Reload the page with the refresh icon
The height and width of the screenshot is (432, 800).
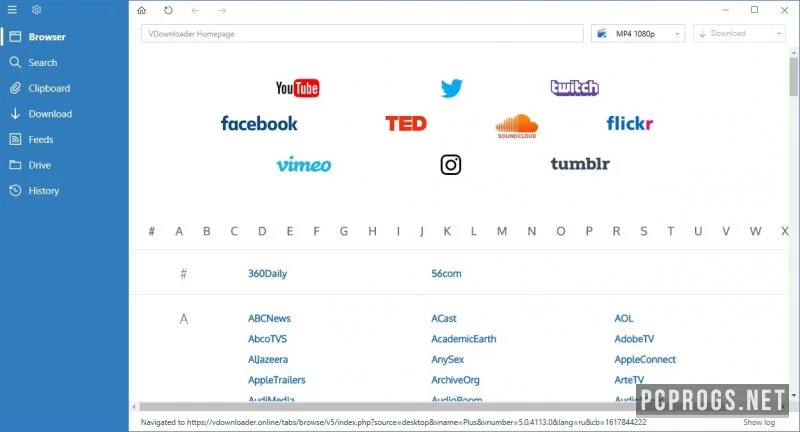click(x=168, y=10)
